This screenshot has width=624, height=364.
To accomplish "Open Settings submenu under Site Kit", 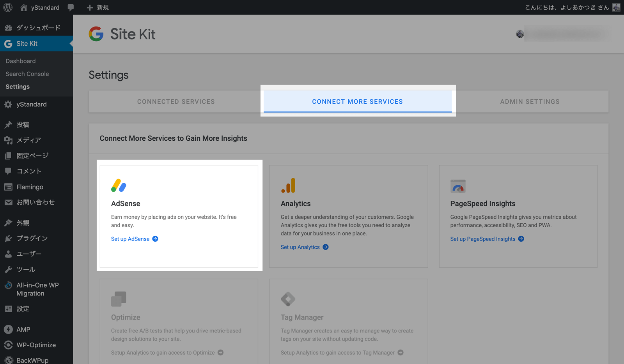I will click(18, 87).
